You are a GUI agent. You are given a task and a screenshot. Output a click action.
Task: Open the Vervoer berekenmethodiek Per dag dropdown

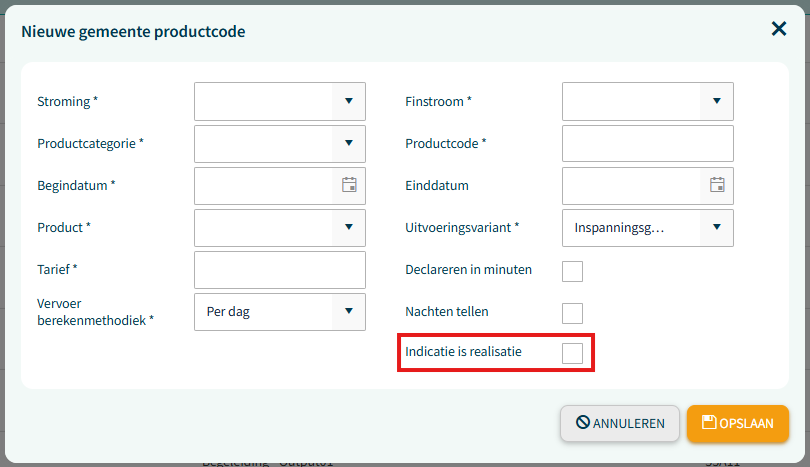click(x=279, y=311)
